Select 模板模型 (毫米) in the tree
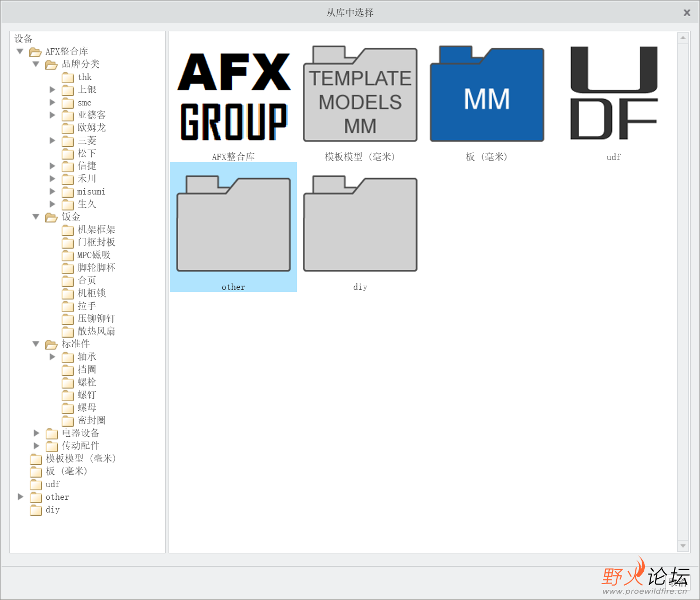The width and height of the screenshot is (700, 600). pyautogui.click(x=81, y=458)
